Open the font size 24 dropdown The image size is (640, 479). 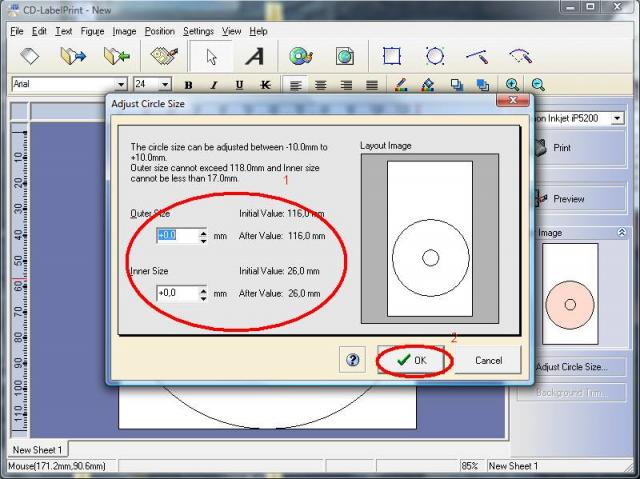165,85
